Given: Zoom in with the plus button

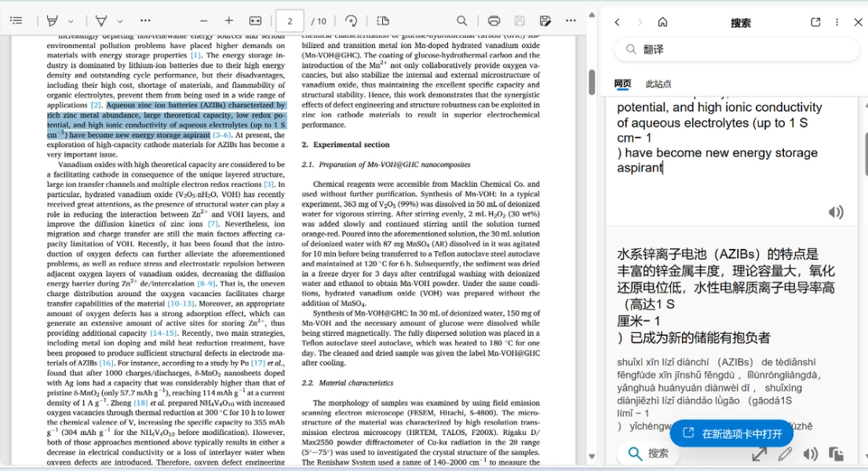Looking at the screenshot, I should [229, 21].
